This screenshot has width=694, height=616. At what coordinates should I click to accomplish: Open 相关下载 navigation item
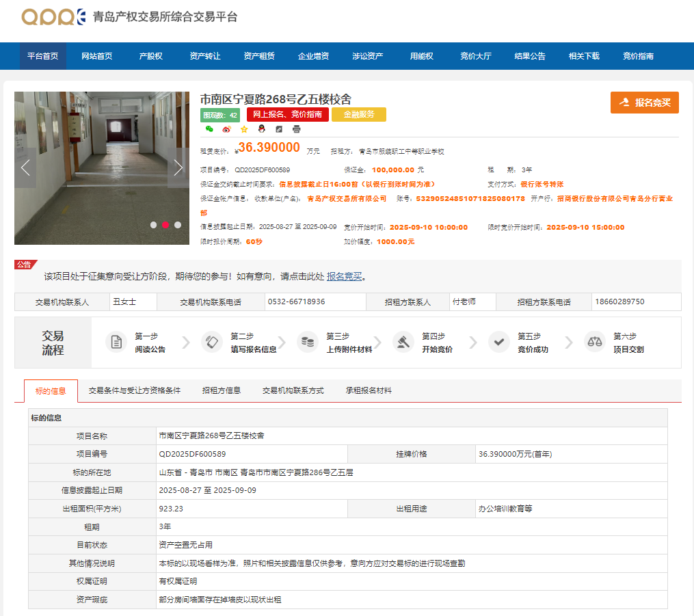coord(584,56)
